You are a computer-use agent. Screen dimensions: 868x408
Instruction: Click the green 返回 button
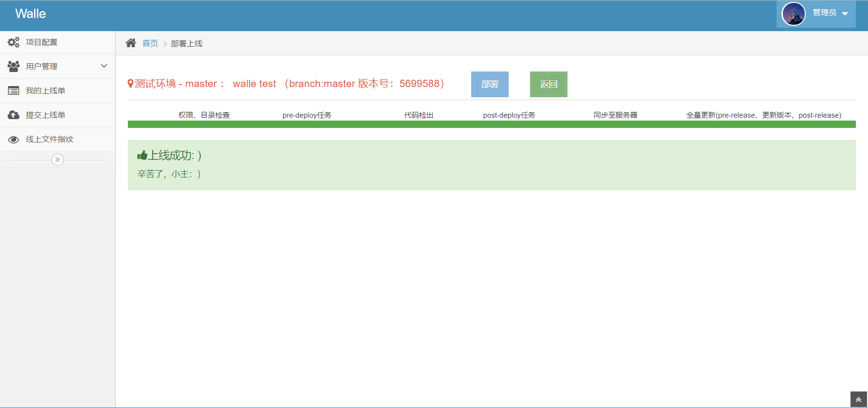pyautogui.click(x=549, y=84)
